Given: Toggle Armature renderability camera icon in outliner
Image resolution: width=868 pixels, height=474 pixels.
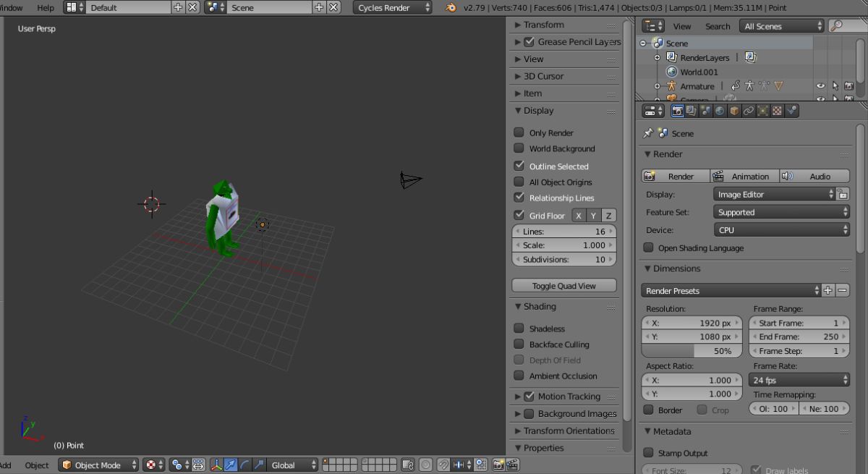Looking at the screenshot, I should pos(848,86).
